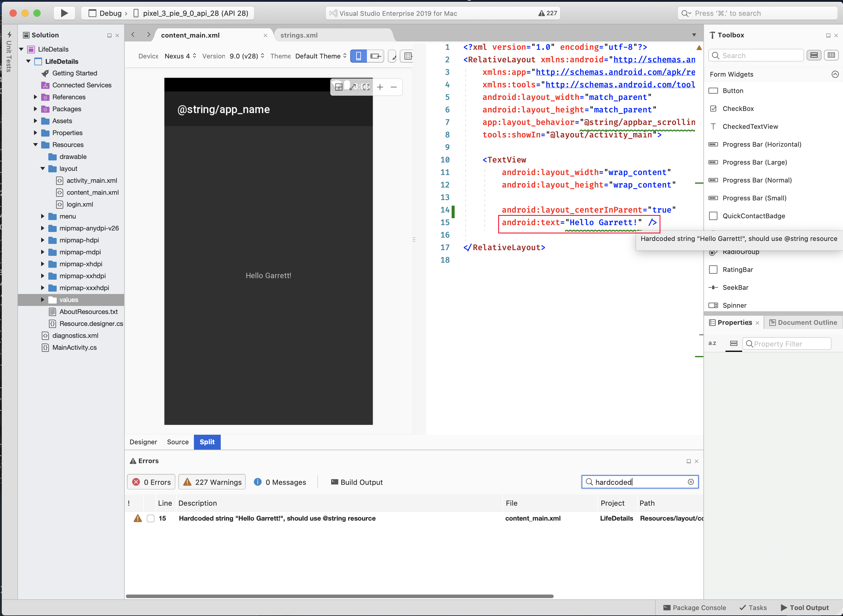Viewport: 843px width, 616px height.
Task: Click the Source view mode icon
Action: tap(178, 441)
